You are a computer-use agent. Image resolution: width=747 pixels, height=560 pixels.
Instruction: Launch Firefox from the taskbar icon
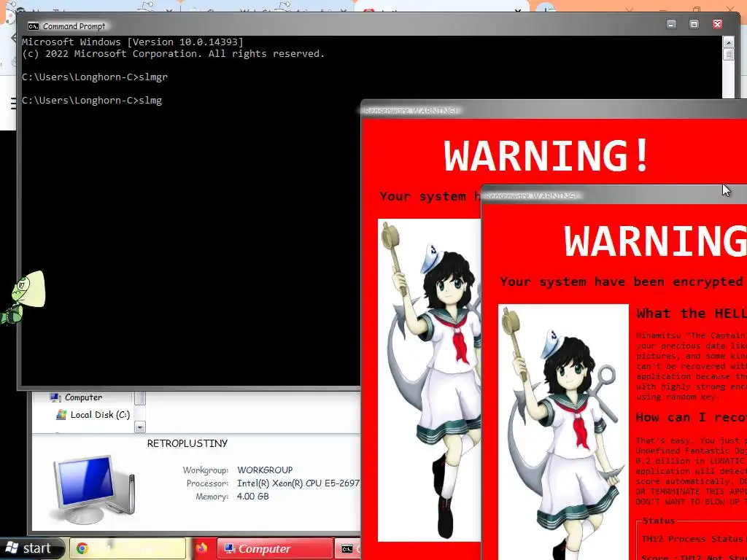[x=201, y=548]
